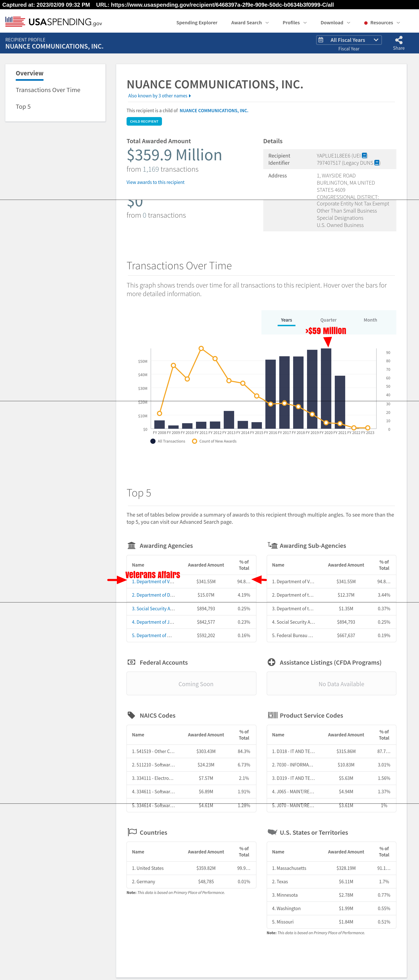Click the FY 2021 bar in chart
The image size is (419, 980).
coord(340,402)
